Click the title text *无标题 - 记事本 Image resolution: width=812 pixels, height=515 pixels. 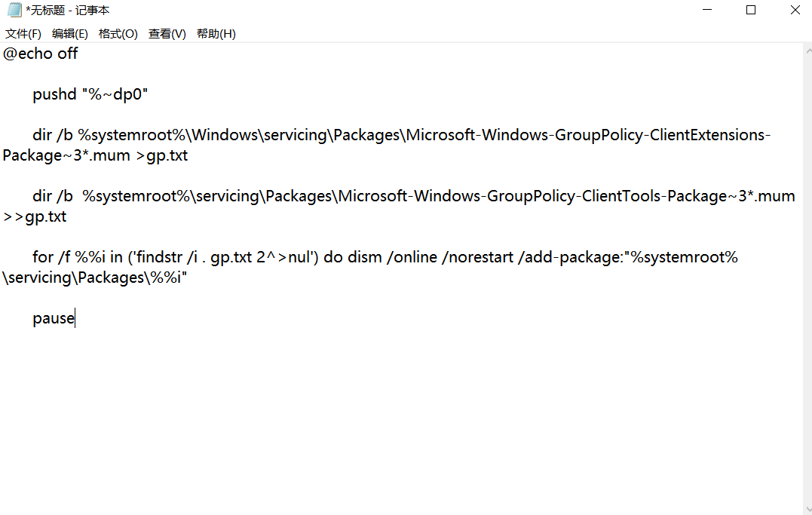tap(66, 10)
